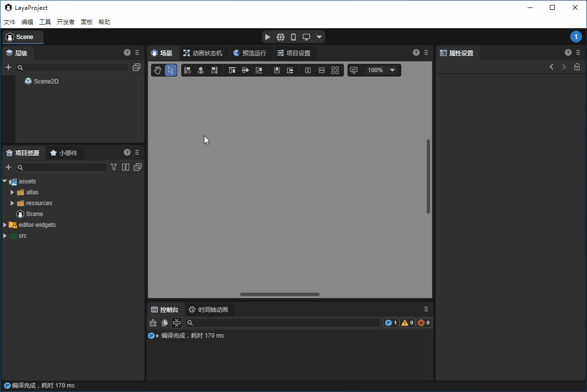
Task: Select the Scene2D node in hierarchy
Action: 46,81
